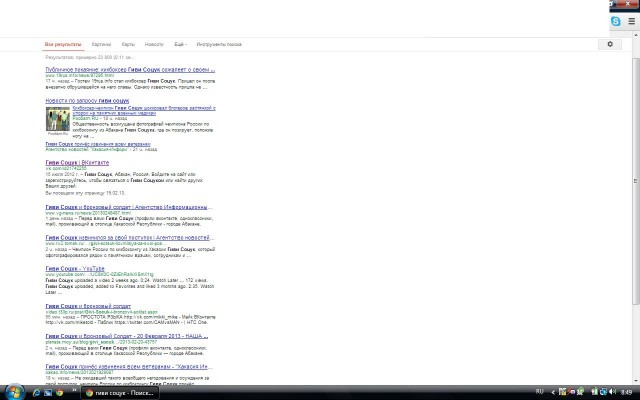Expand the Ещё dropdown
This screenshot has width=640, height=400.
180,44
